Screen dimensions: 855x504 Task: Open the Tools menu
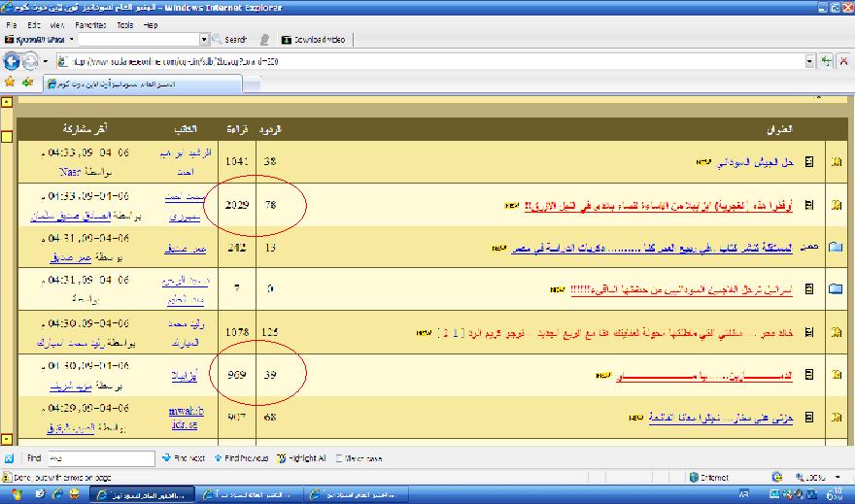click(124, 24)
